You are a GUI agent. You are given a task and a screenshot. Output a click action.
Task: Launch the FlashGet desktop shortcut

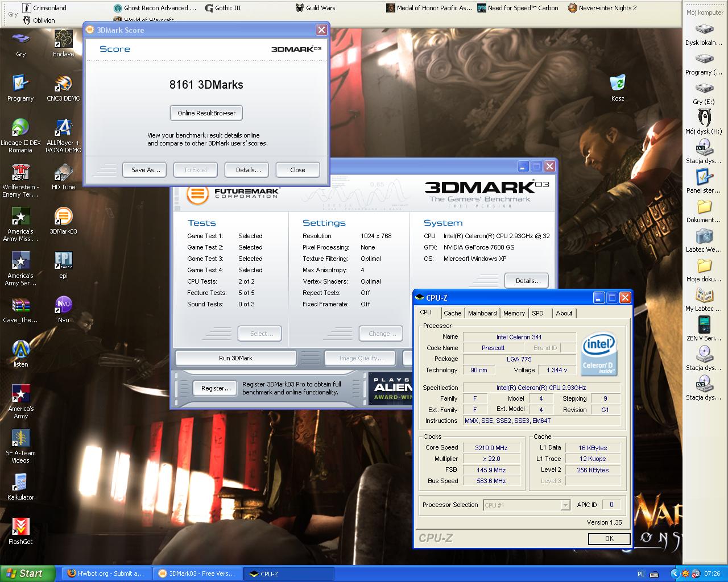21,531
